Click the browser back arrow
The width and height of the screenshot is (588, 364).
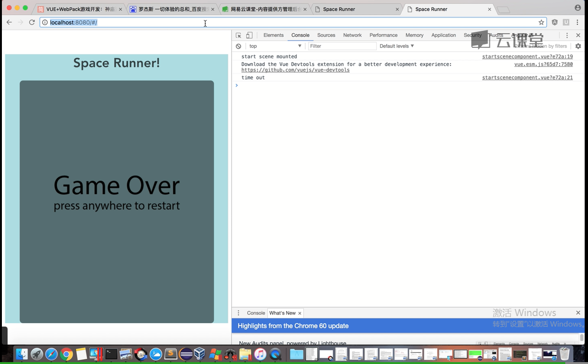pyautogui.click(x=9, y=22)
